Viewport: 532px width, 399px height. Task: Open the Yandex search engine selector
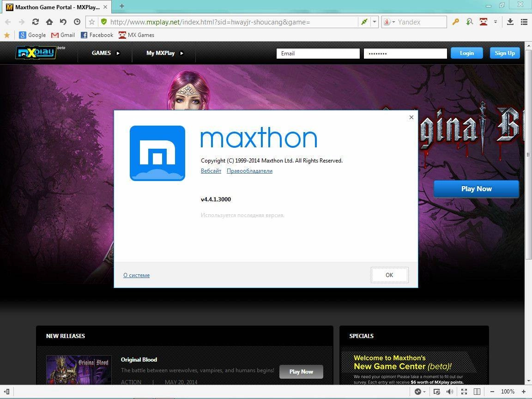pos(389,22)
